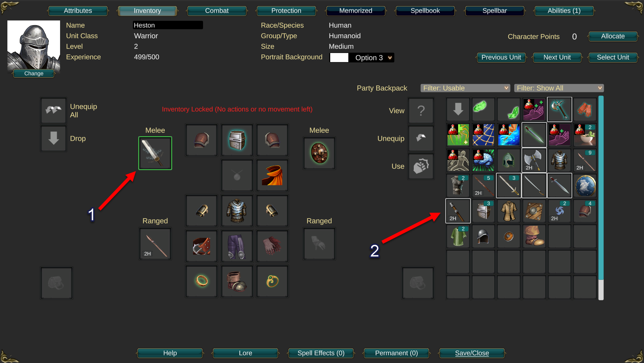This screenshot has width=644, height=363.
Task: Open the Filter: Show All dropdown
Action: pyautogui.click(x=559, y=88)
